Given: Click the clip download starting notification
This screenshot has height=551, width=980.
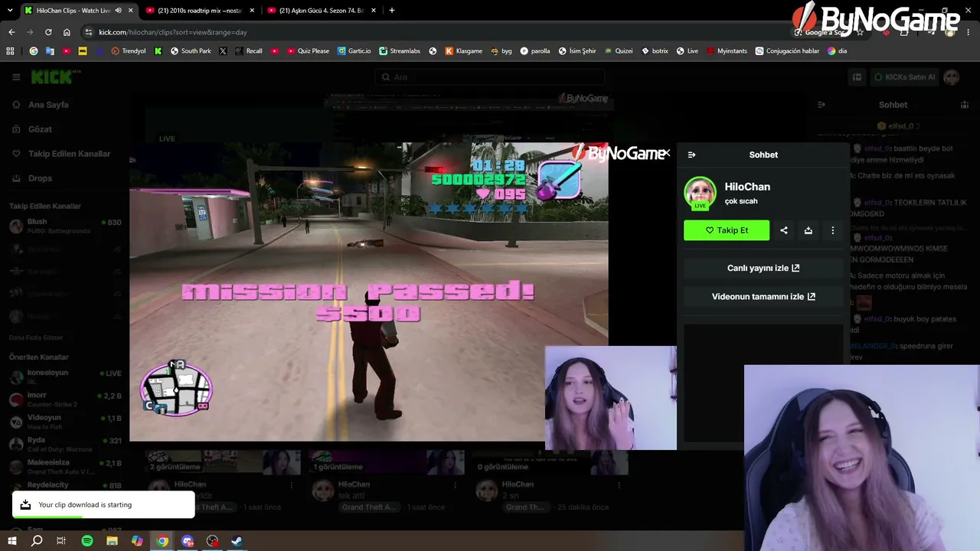Looking at the screenshot, I should click(x=103, y=505).
